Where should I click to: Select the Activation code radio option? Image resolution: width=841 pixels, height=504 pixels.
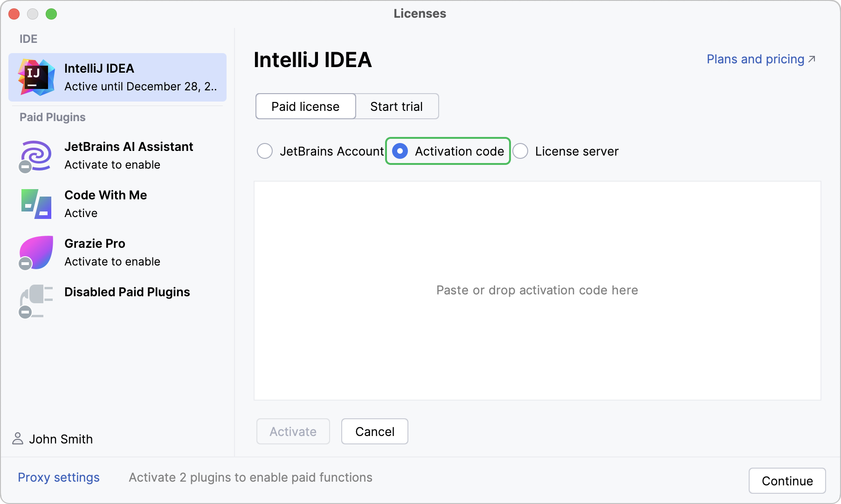click(400, 151)
